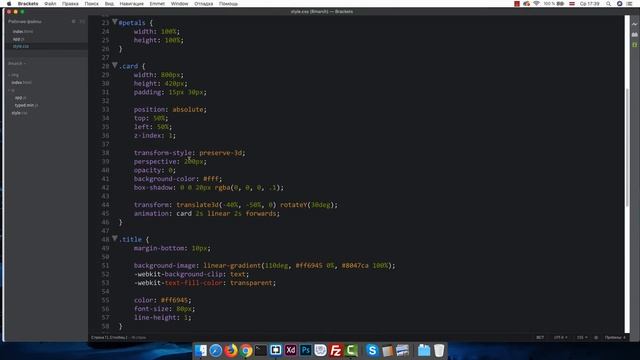Image resolution: width=640 pixels, height=360 pixels.
Task: Click the Wi-Fi icon in menu bar
Action: pyautogui.click(x=536, y=4)
